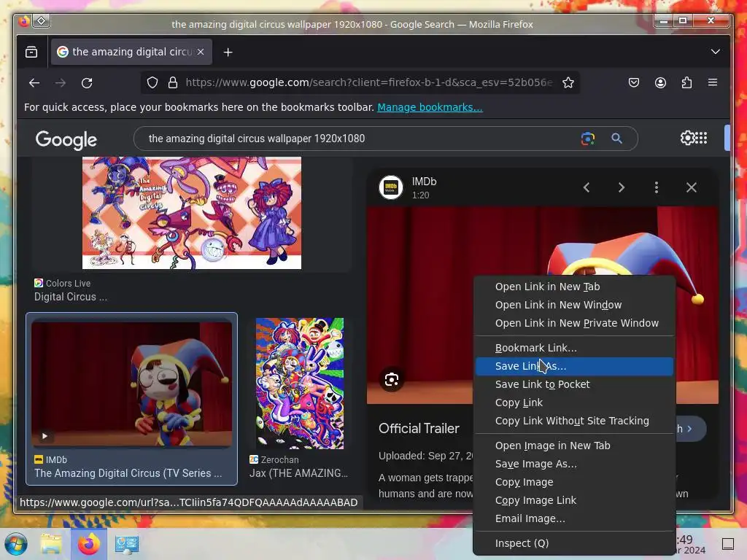Select Bookmark Link from context menu

(575, 348)
